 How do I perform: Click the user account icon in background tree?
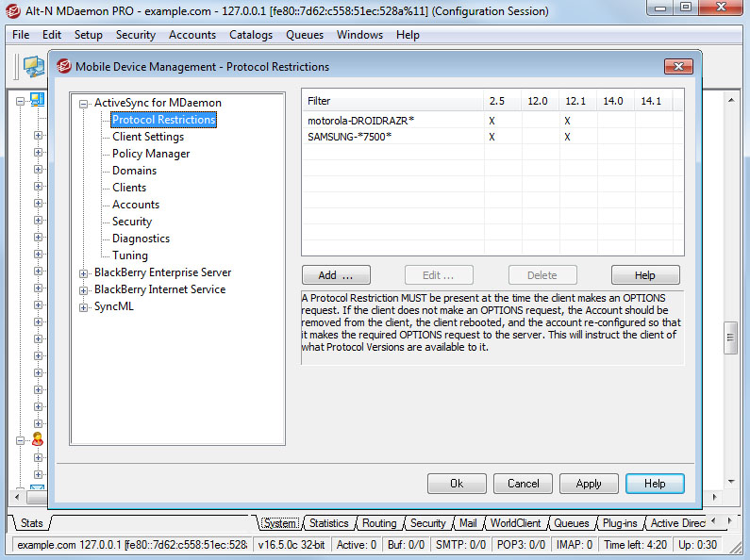click(x=38, y=439)
